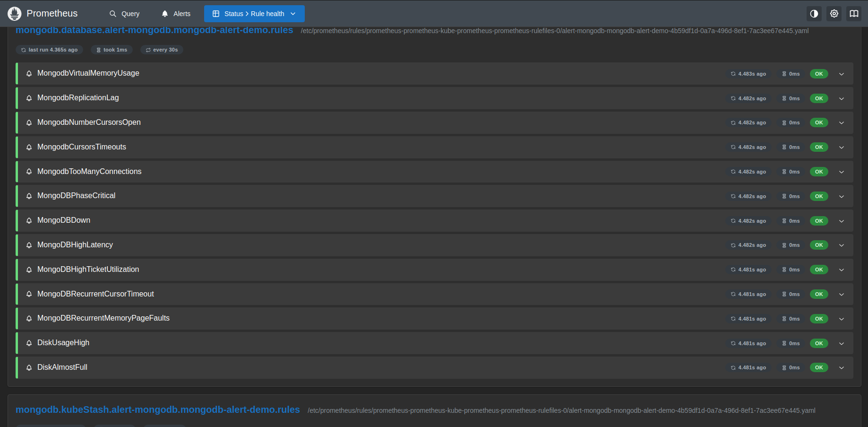Expand the MongodbReplicationLag rule
868x427 pixels.
[x=842, y=98]
